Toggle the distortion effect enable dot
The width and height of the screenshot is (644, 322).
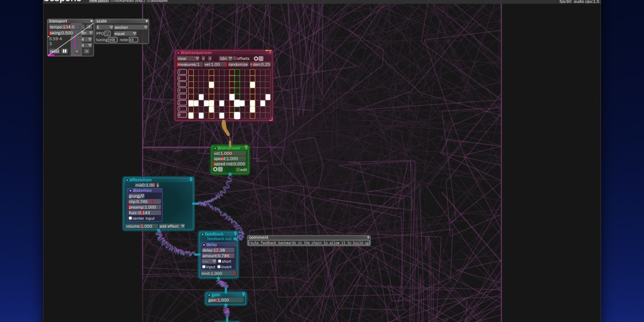click(x=130, y=191)
